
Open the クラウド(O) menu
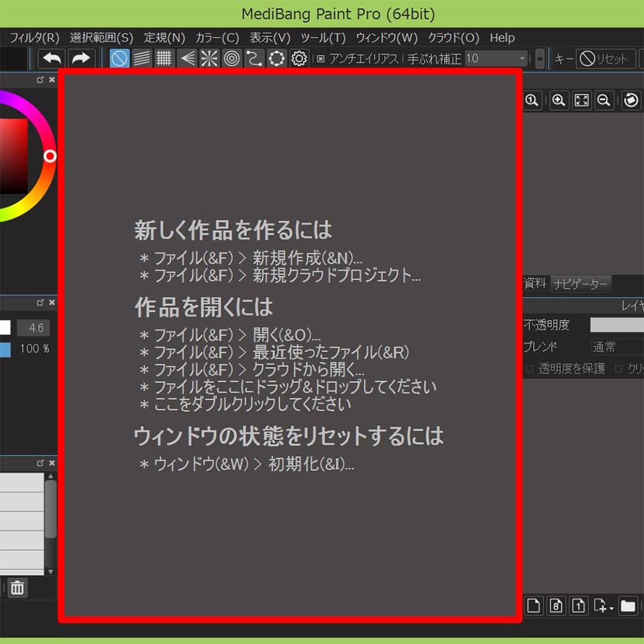pos(453,38)
